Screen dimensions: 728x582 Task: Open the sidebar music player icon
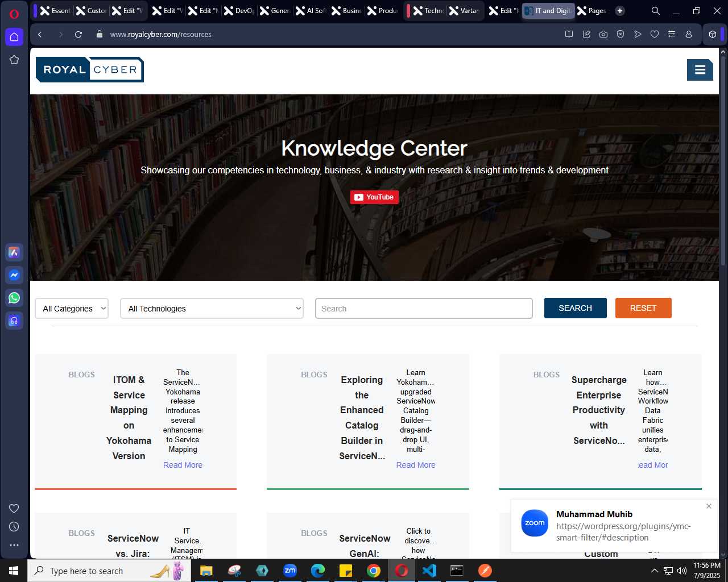pyautogui.click(x=14, y=321)
